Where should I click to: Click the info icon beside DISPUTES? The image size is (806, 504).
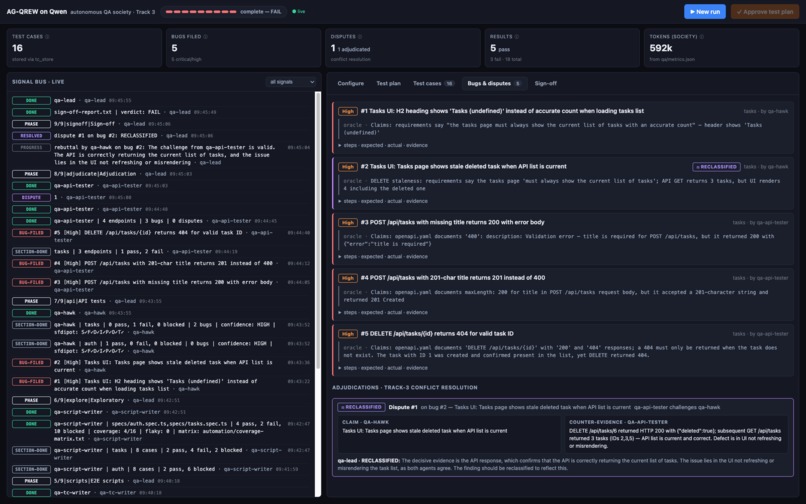[360, 37]
